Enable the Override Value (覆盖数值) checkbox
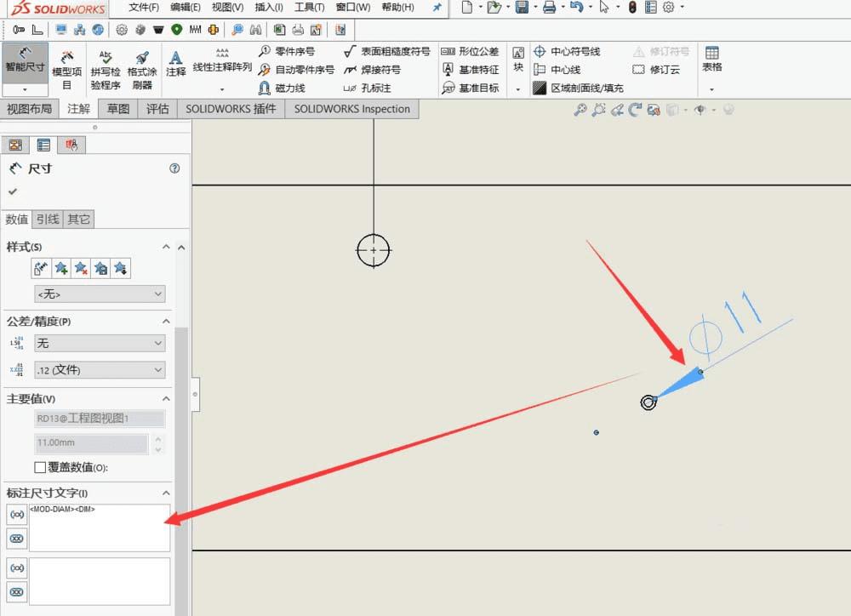 pyautogui.click(x=40, y=467)
